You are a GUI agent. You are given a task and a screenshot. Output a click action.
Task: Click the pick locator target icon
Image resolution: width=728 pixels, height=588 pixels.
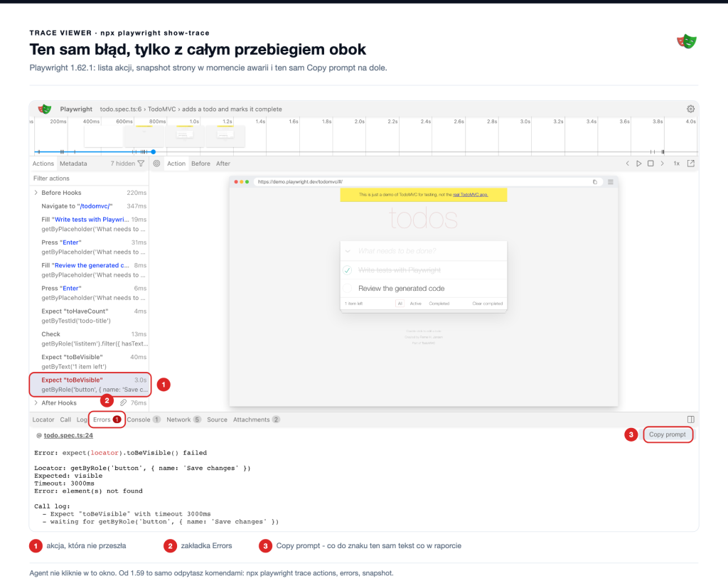coord(157,164)
